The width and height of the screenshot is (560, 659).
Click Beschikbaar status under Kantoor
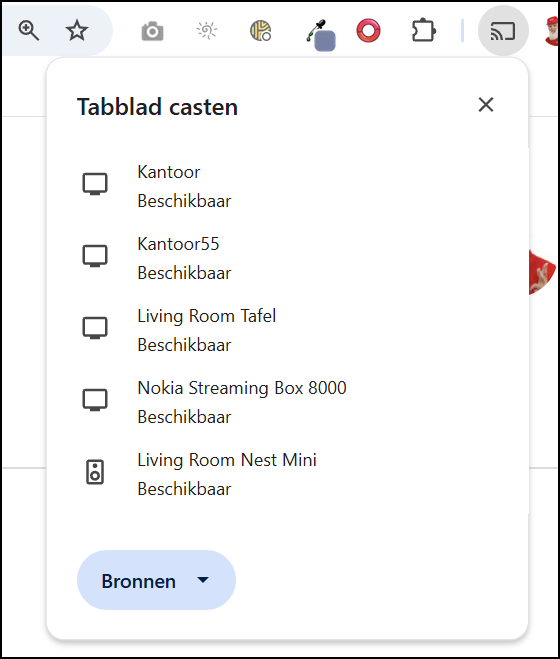tap(184, 201)
